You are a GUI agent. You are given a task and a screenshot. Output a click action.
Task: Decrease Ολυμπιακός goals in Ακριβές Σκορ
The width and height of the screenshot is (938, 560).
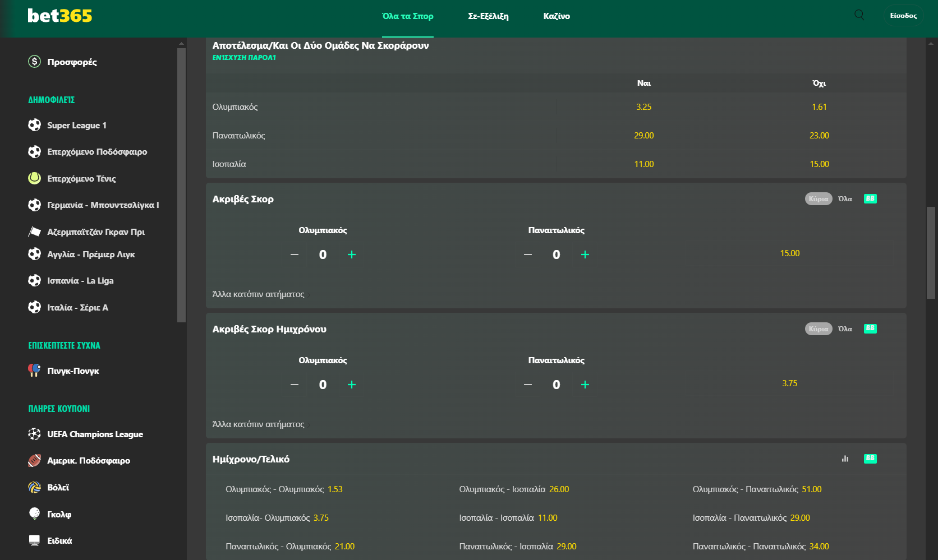(295, 254)
